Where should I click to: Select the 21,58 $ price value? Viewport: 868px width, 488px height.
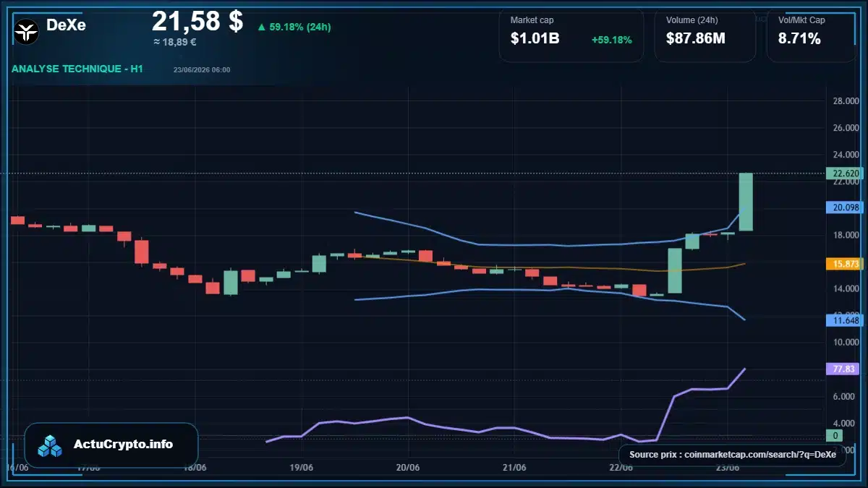(197, 21)
